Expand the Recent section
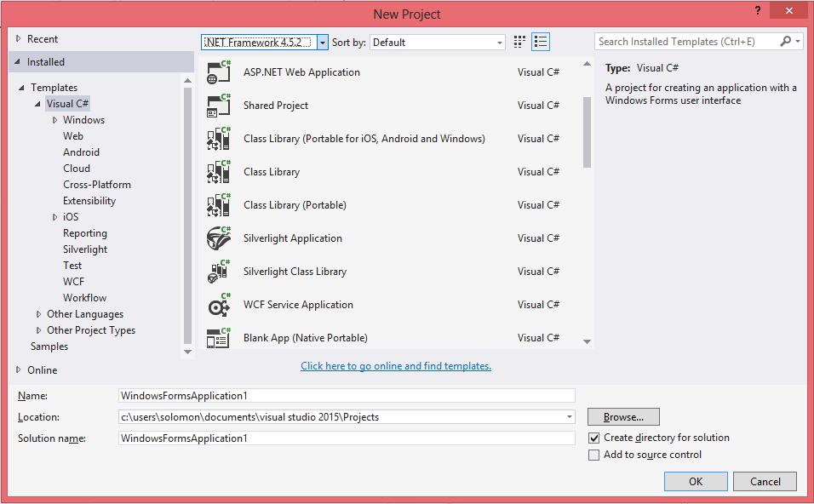The image size is (814, 504). click(x=18, y=38)
